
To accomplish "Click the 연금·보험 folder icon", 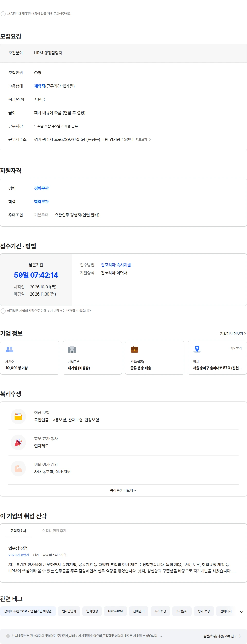I will coord(18,416).
